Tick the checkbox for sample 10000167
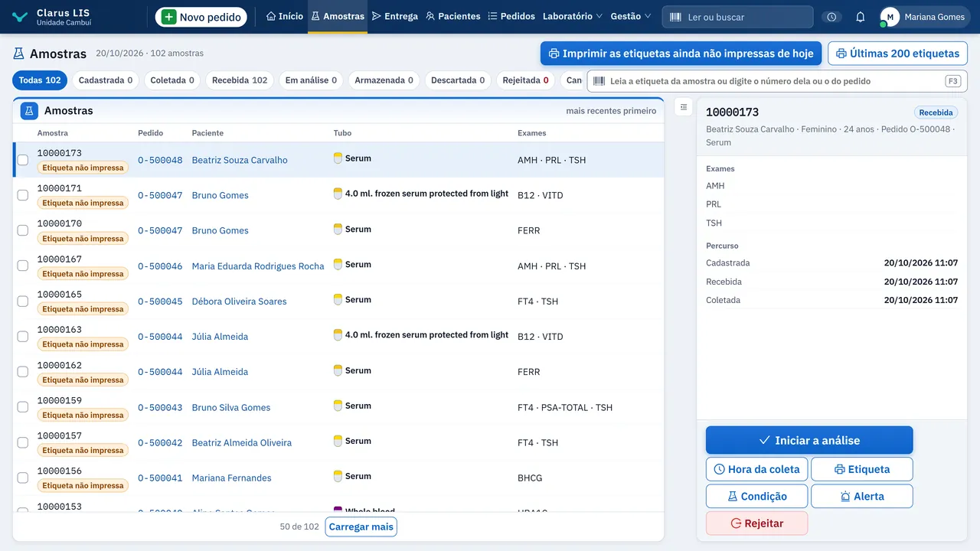The height and width of the screenshot is (551, 980). [x=23, y=266]
